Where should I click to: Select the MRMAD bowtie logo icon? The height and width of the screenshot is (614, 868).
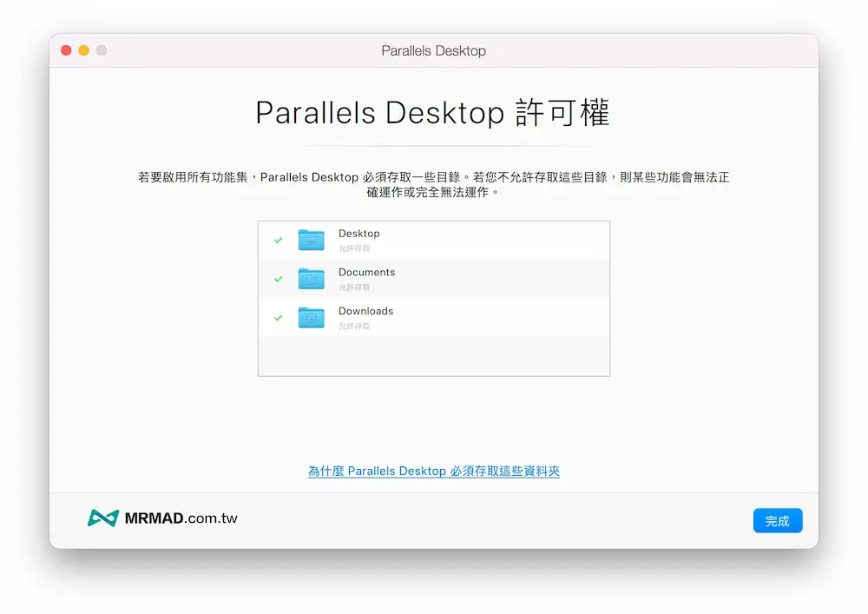pos(103,516)
